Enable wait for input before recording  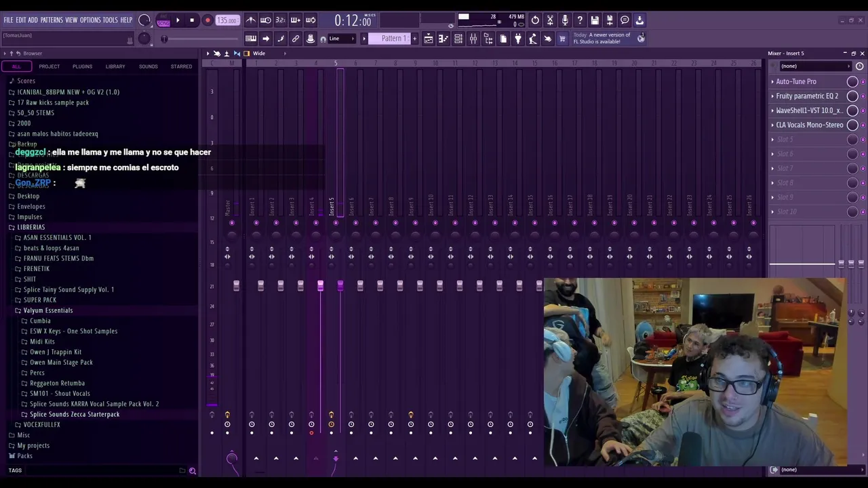(x=266, y=20)
